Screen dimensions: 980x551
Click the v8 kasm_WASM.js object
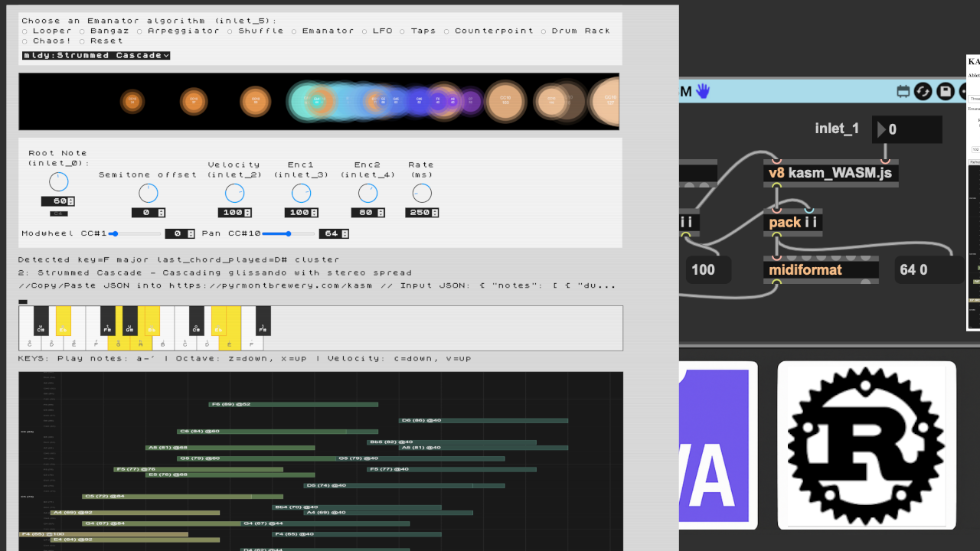click(x=830, y=173)
